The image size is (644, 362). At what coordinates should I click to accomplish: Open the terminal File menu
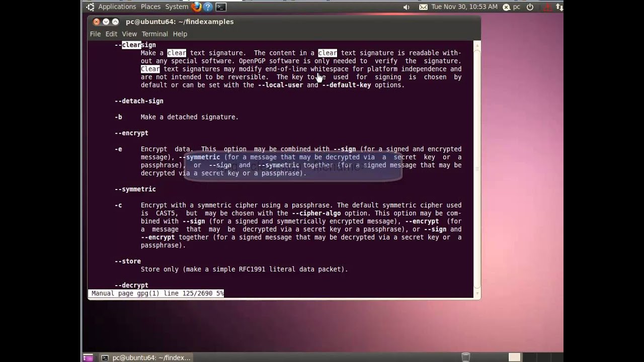point(95,34)
